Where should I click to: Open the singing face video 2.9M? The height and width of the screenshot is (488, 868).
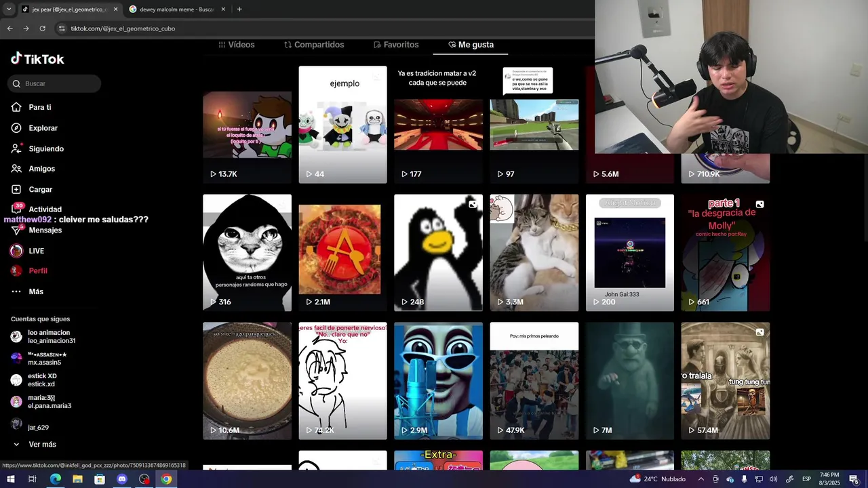point(438,381)
